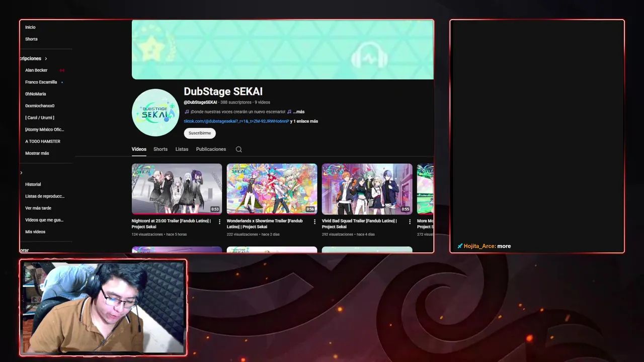Open Franco Escamilla subscription
Image resolution: width=644 pixels, height=362 pixels.
[x=41, y=82]
